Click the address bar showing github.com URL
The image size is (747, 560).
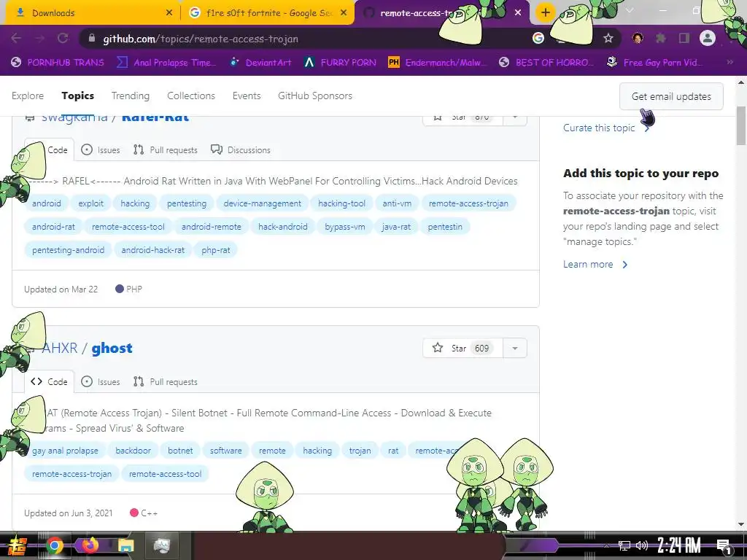tap(305, 39)
